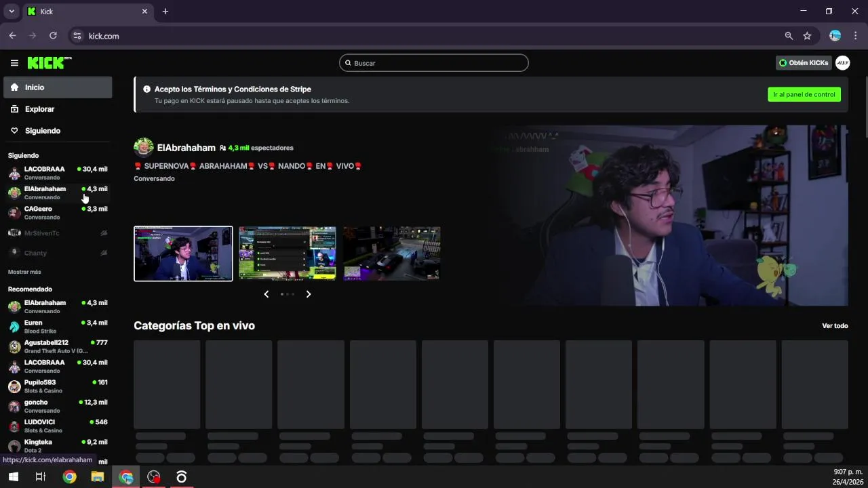Open Chrome profile avatar
Screen dimensions: 868x488
(x=835, y=35)
